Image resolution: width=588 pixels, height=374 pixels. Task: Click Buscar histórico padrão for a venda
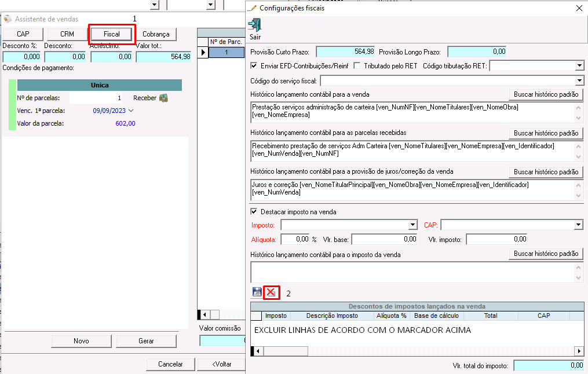tap(546, 94)
